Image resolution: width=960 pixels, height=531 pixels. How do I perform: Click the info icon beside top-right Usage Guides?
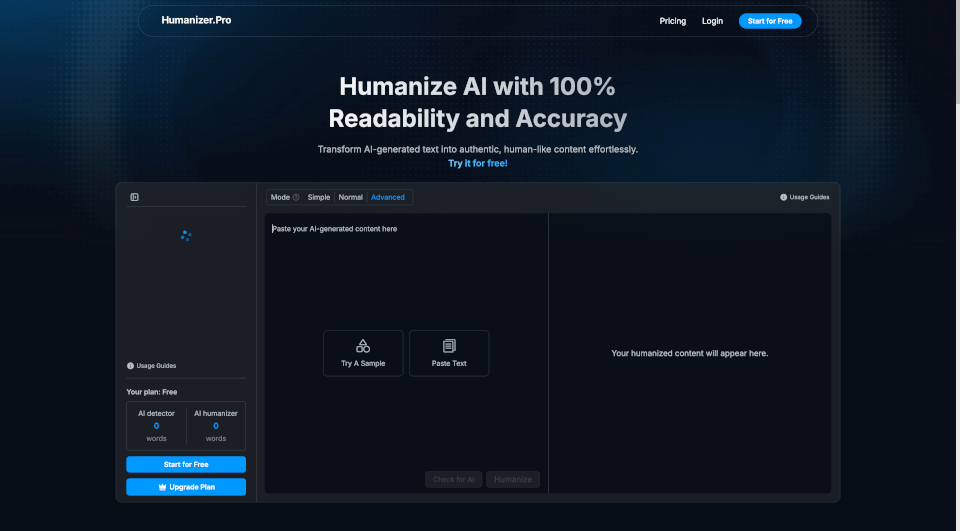(784, 197)
